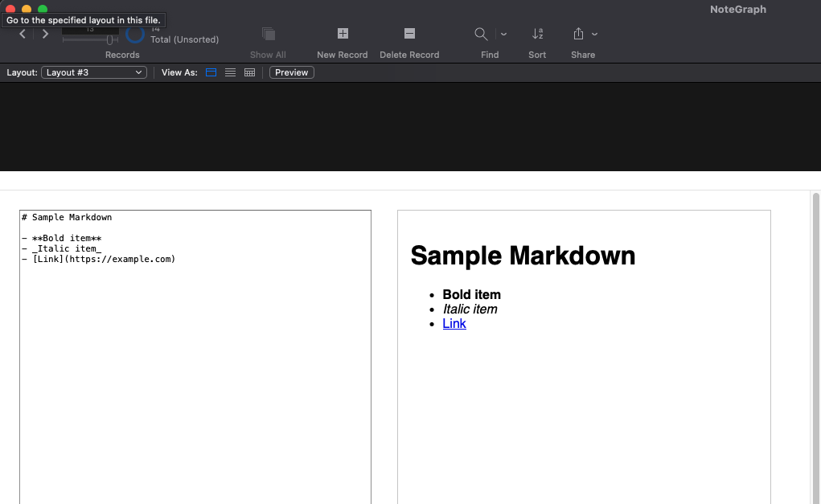Screen dimensions: 821x504
Task: Expand the Share options chevron
Action: pyautogui.click(x=595, y=35)
